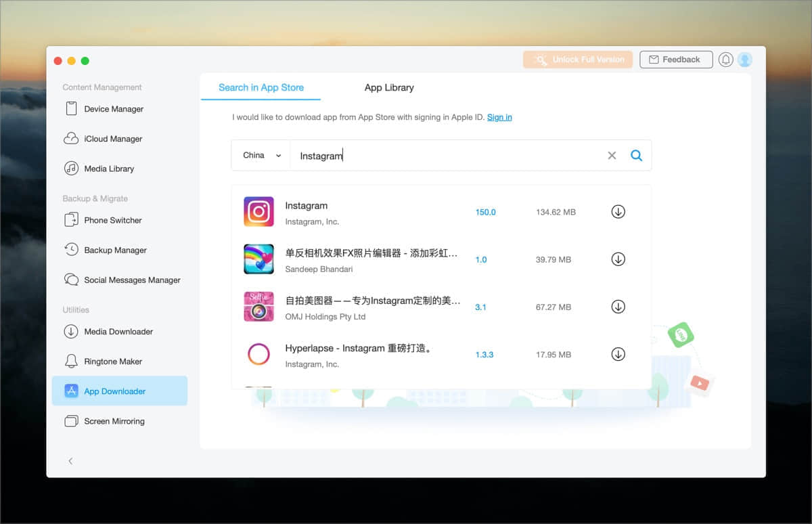The height and width of the screenshot is (524, 812).
Task: Clear the search field with the X
Action: click(x=612, y=155)
